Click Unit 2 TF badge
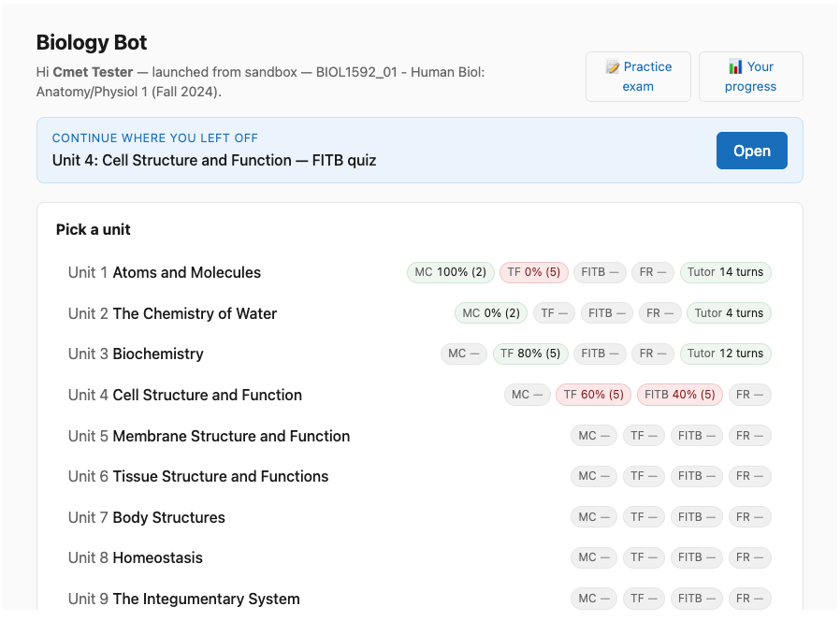This screenshot has height=621, width=840. 554,313
